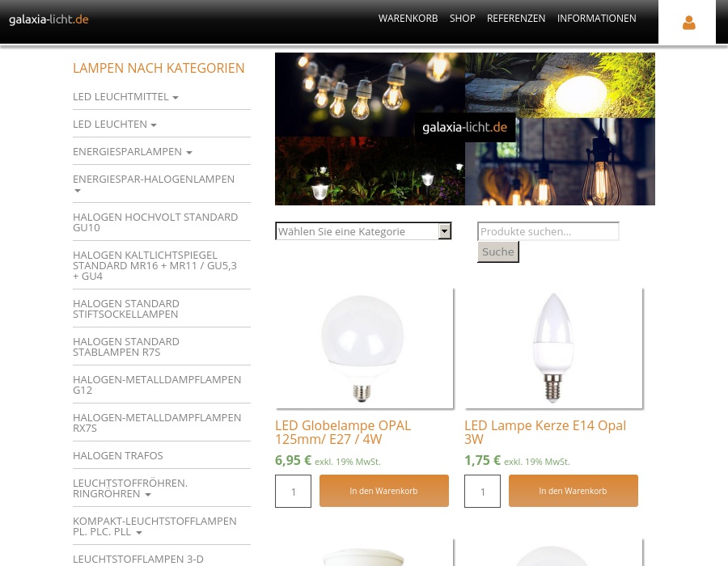Click the orange user account icon
The image size is (728, 566).
click(688, 23)
